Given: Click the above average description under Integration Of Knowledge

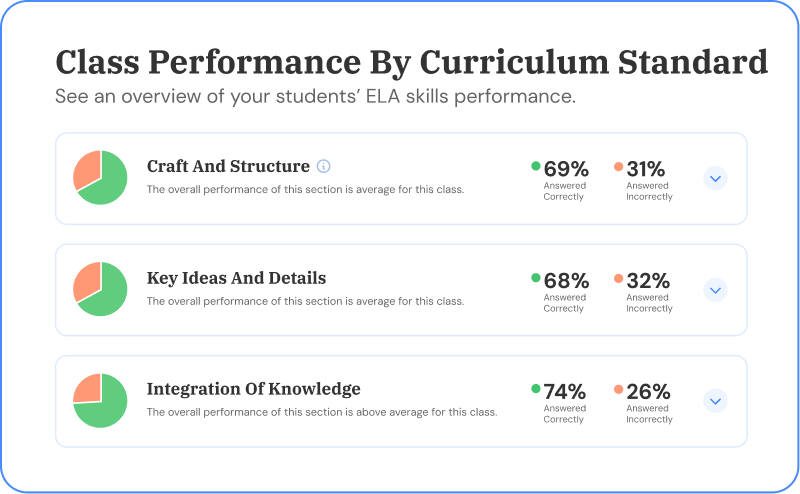Looking at the screenshot, I should pyautogui.click(x=321, y=412).
